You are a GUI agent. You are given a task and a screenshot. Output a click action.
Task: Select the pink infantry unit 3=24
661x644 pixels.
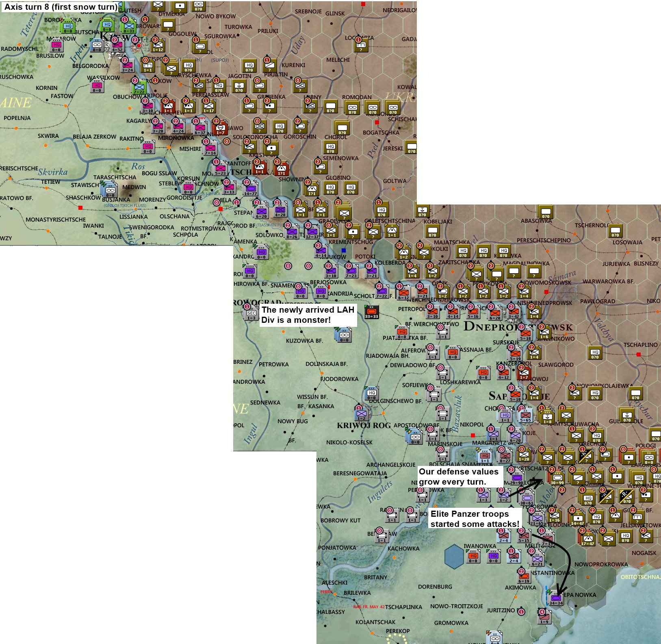[128, 66]
